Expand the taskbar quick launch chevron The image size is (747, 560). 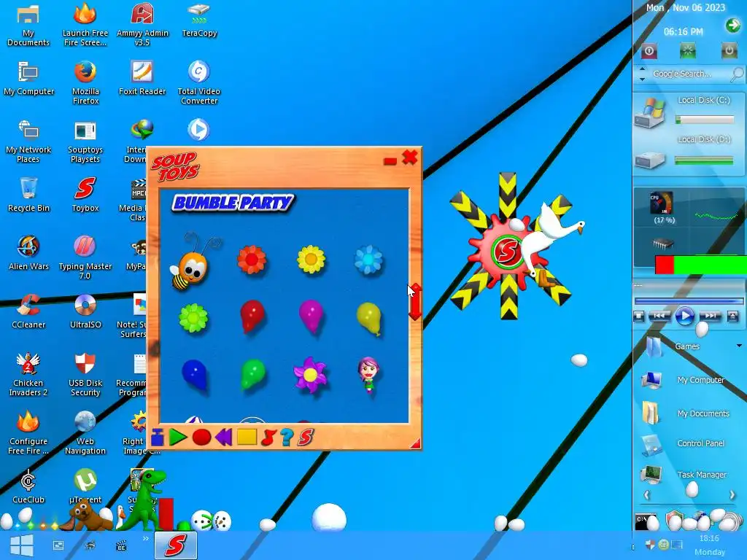point(145,539)
